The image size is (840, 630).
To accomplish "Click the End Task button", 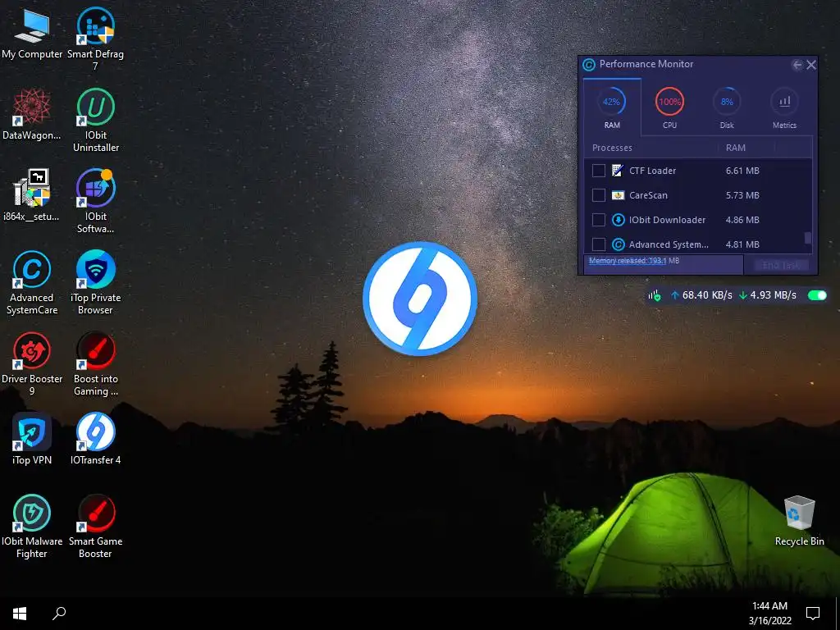I will point(781,265).
